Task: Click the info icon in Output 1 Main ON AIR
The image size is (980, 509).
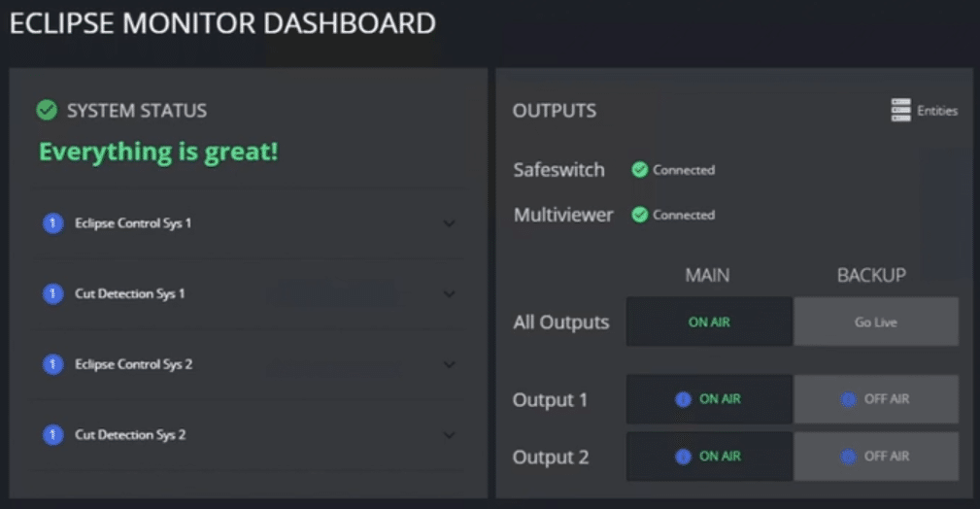Action: point(683,399)
